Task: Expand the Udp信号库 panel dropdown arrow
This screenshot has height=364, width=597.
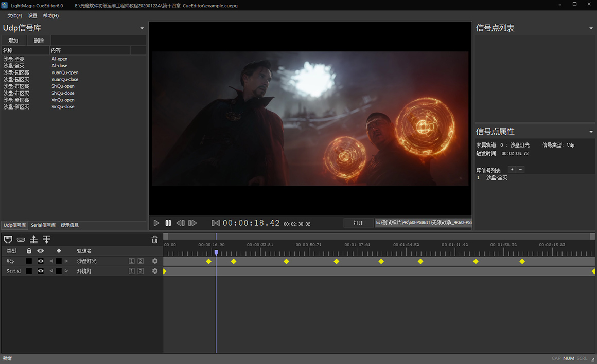Action: click(x=142, y=28)
